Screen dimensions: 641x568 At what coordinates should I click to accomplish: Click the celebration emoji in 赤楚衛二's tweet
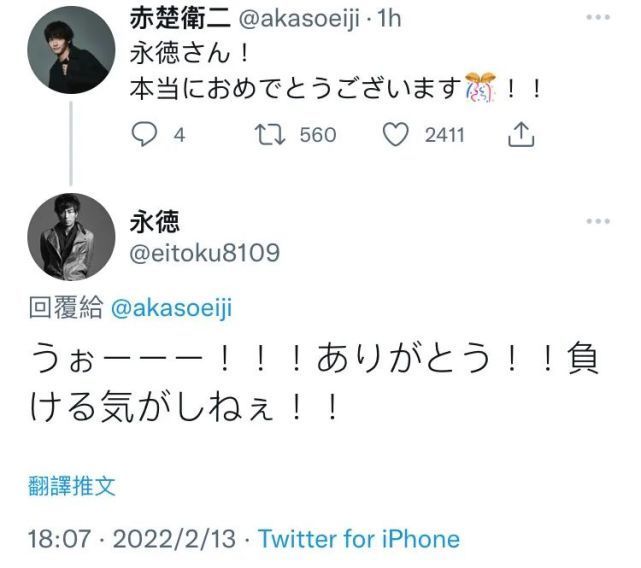point(481,88)
